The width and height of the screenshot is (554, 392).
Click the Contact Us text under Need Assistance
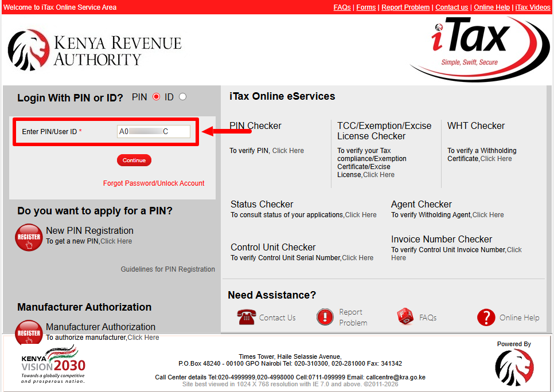[x=278, y=317]
